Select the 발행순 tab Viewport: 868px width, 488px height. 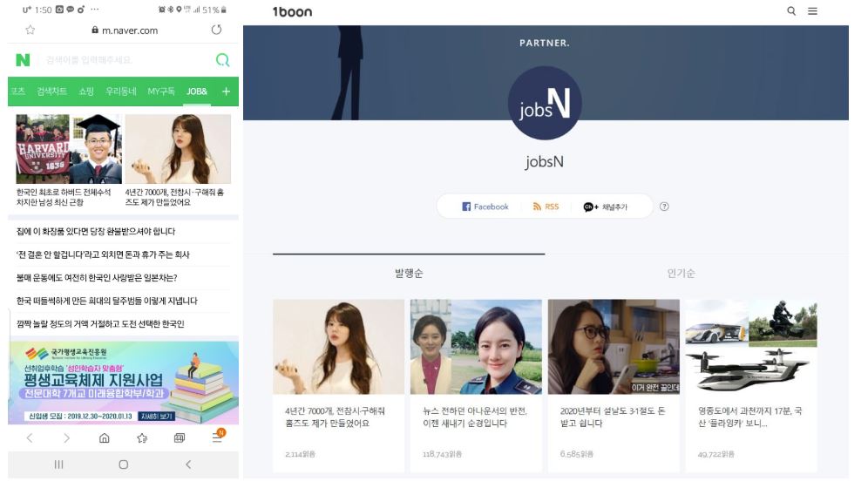[x=409, y=274]
